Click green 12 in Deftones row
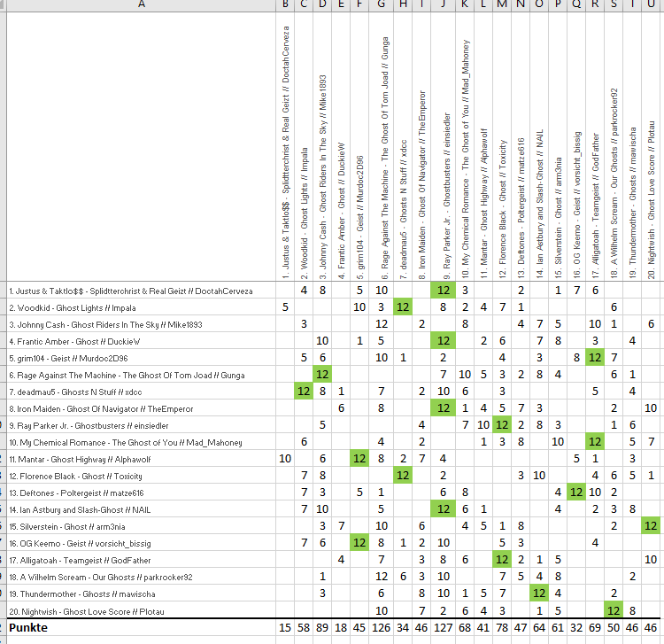Image resolution: width=664 pixels, height=644 pixels. (576, 492)
